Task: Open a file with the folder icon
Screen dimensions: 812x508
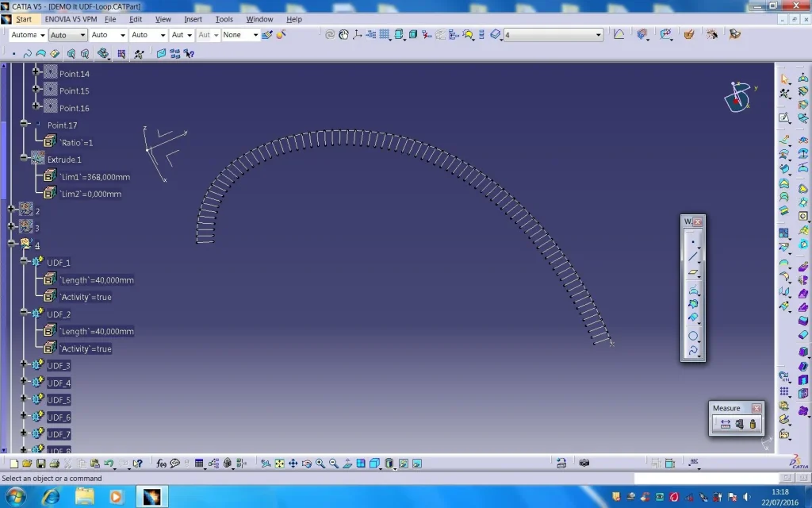Action: click(27, 464)
